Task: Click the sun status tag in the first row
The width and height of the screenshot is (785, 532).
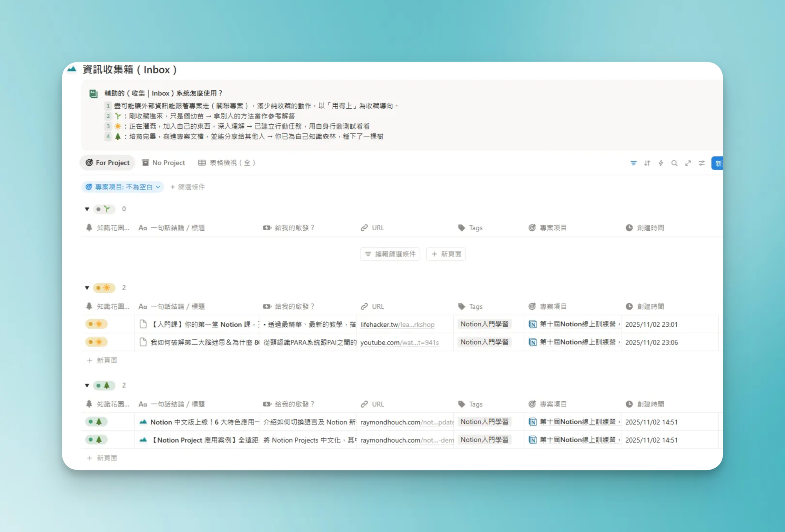Action: coord(96,324)
